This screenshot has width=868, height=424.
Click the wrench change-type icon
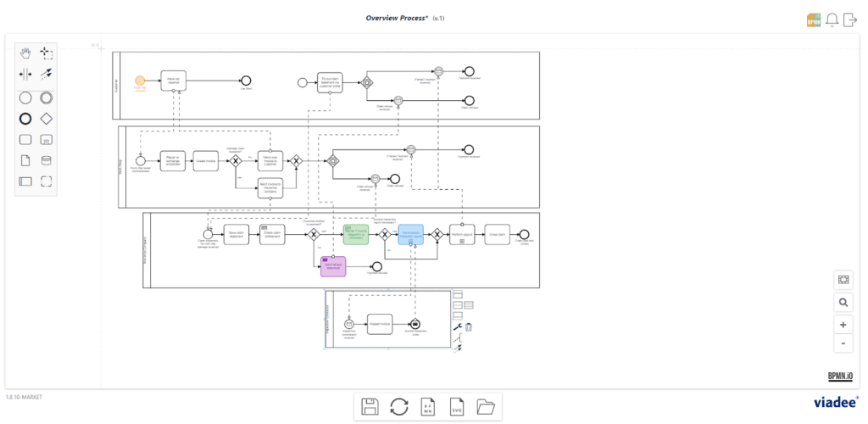pyautogui.click(x=458, y=327)
